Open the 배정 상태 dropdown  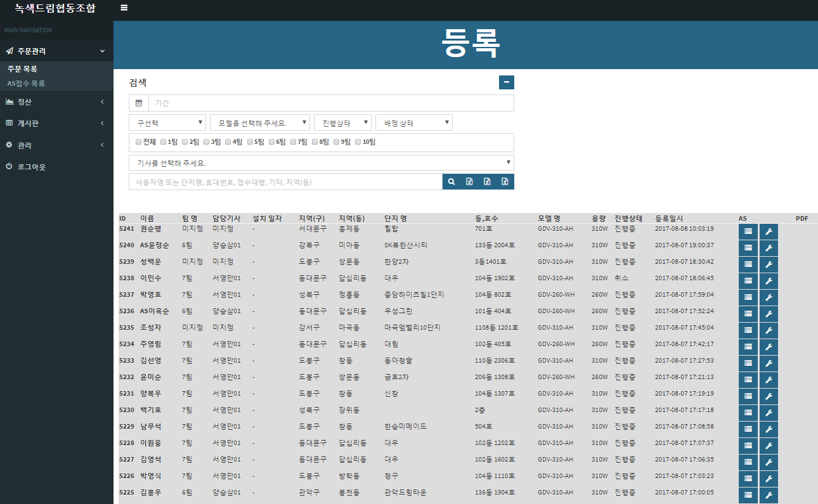(414, 122)
